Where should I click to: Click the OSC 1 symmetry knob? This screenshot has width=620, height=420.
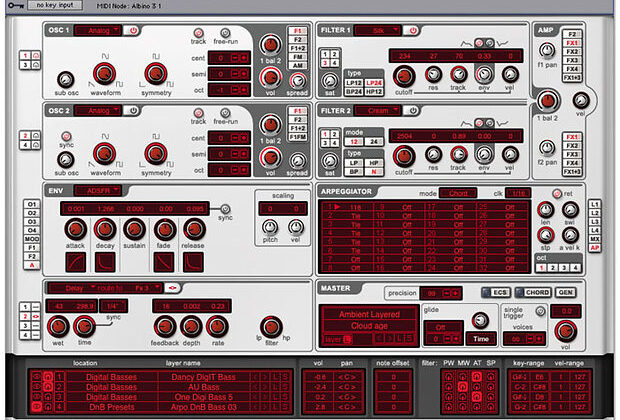tap(156, 74)
